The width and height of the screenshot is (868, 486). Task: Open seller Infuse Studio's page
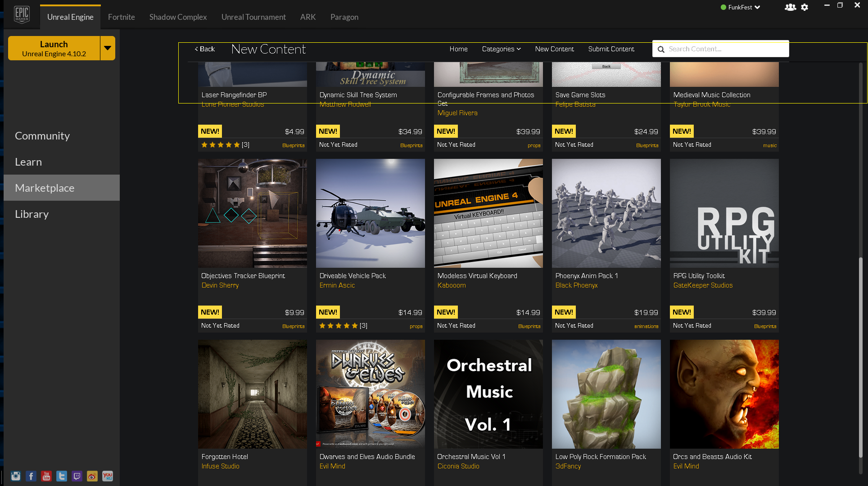coord(220,466)
